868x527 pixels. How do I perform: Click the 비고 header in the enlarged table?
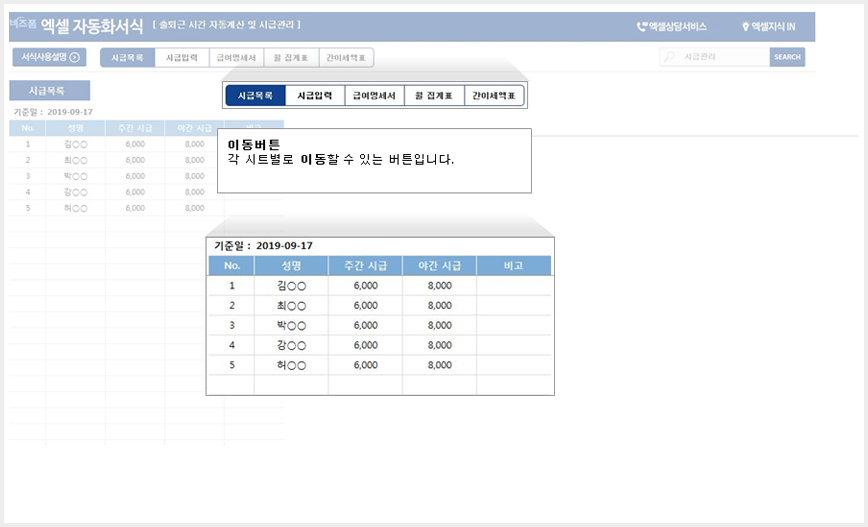point(514,266)
